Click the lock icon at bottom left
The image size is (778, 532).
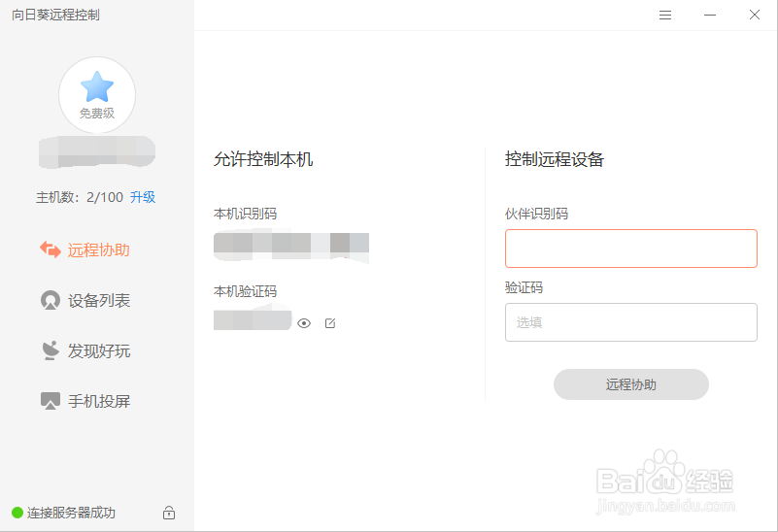pos(169,513)
